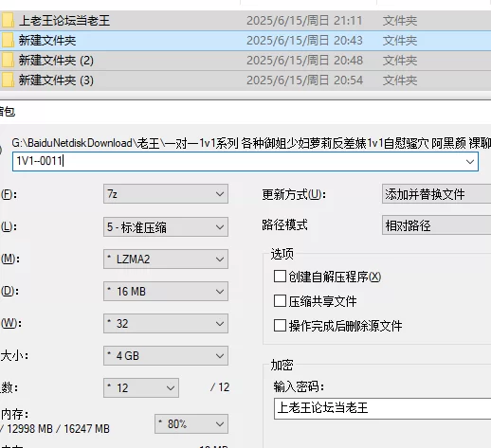Open the CPU threads dropdown showing 12
The width and height of the screenshot is (491, 448).
pyautogui.click(x=141, y=387)
